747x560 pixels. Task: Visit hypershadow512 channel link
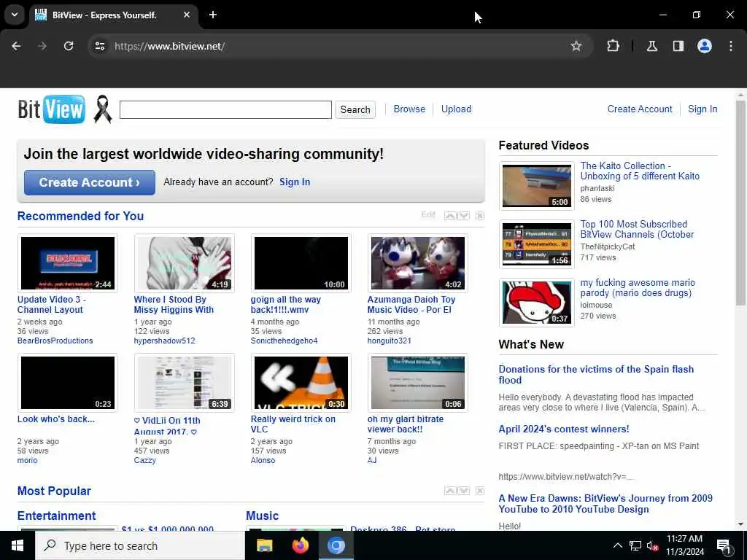tap(164, 341)
